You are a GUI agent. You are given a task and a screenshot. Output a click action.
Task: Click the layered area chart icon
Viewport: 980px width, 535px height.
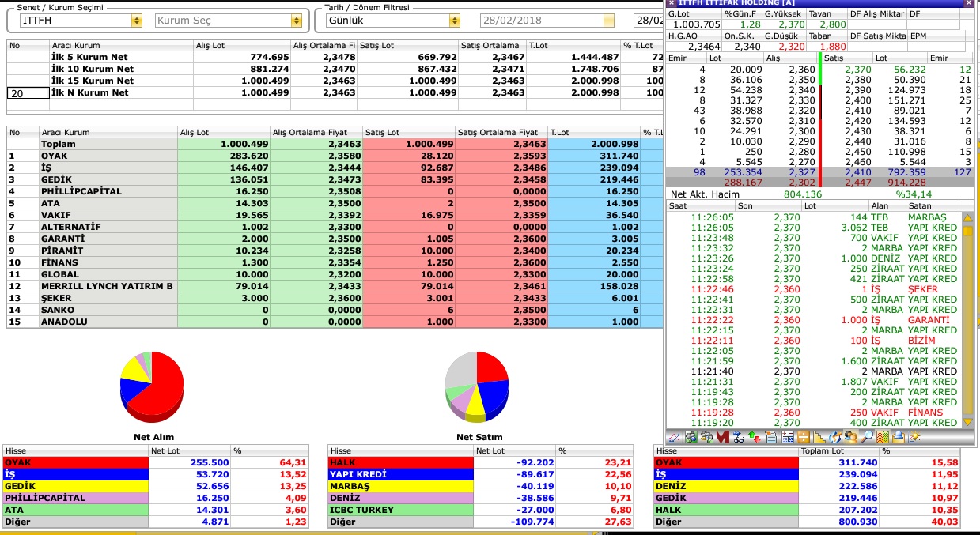pyautogui.click(x=884, y=436)
